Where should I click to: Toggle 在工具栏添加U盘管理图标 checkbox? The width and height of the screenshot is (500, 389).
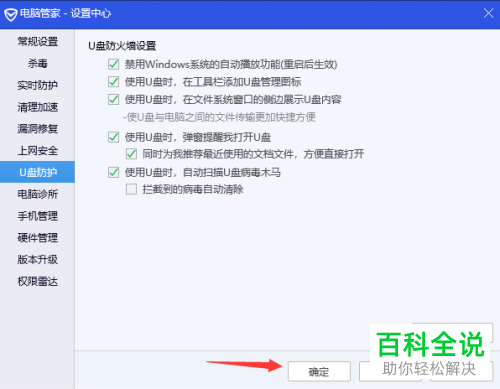tap(114, 82)
